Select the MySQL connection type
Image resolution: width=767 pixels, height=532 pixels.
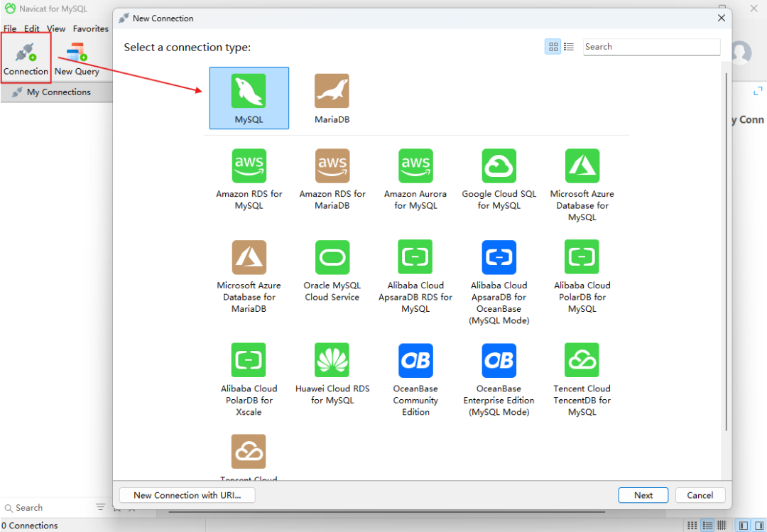(249, 98)
